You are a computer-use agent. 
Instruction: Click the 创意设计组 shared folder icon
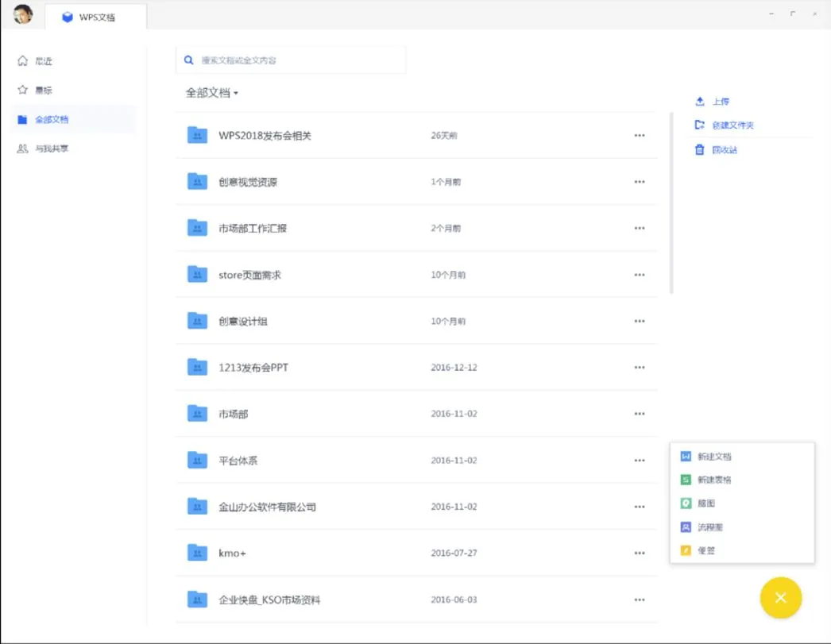pyautogui.click(x=197, y=321)
